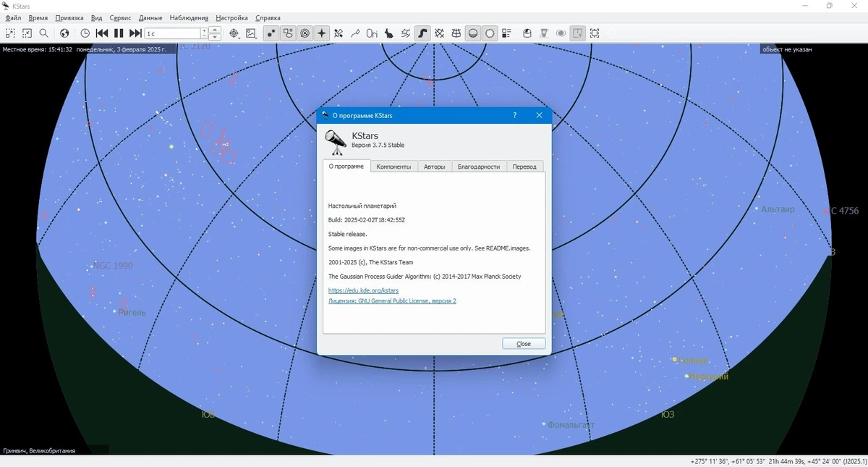Open Find Object with the magnifier icon

[x=43, y=33]
